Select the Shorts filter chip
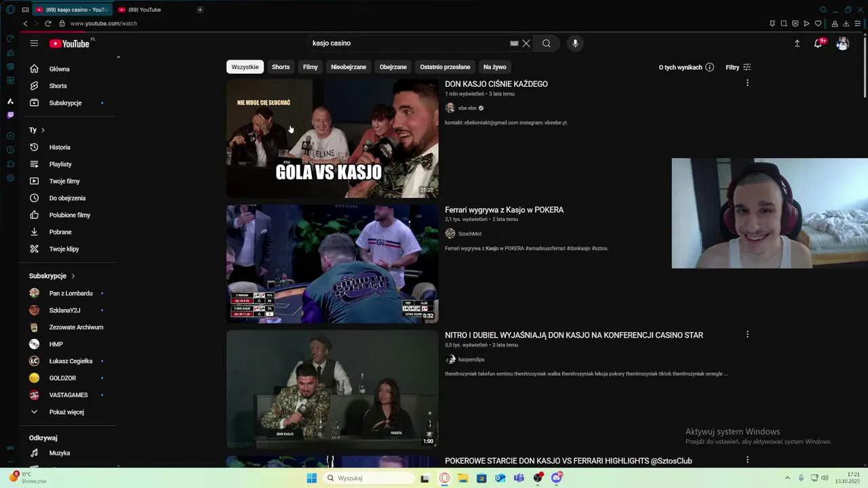Screen dimensions: 868x488 (x=281, y=67)
